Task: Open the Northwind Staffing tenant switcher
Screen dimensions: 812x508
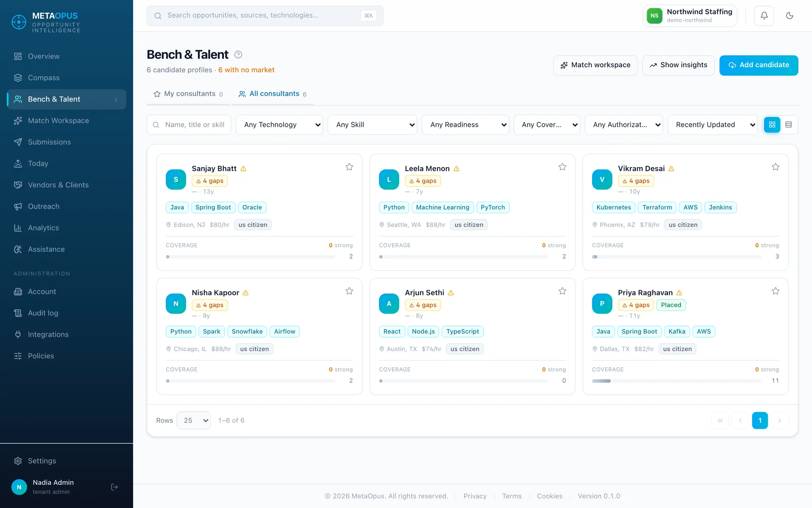Action: [x=690, y=16]
